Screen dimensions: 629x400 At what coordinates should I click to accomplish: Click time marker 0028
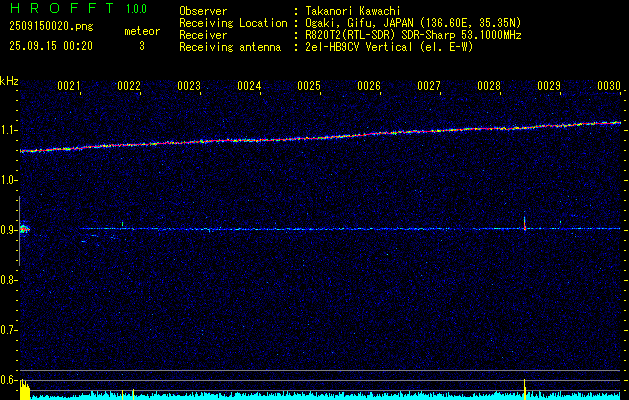pyautogui.click(x=489, y=86)
